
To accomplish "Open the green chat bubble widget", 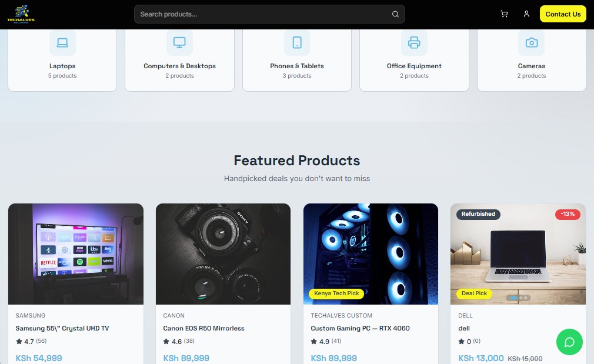I will click(569, 342).
